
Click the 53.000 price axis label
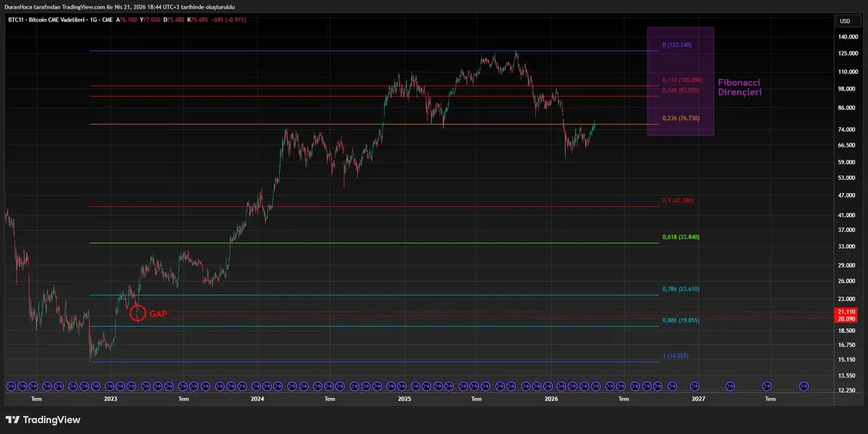pyautogui.click(x=846, y=178)
